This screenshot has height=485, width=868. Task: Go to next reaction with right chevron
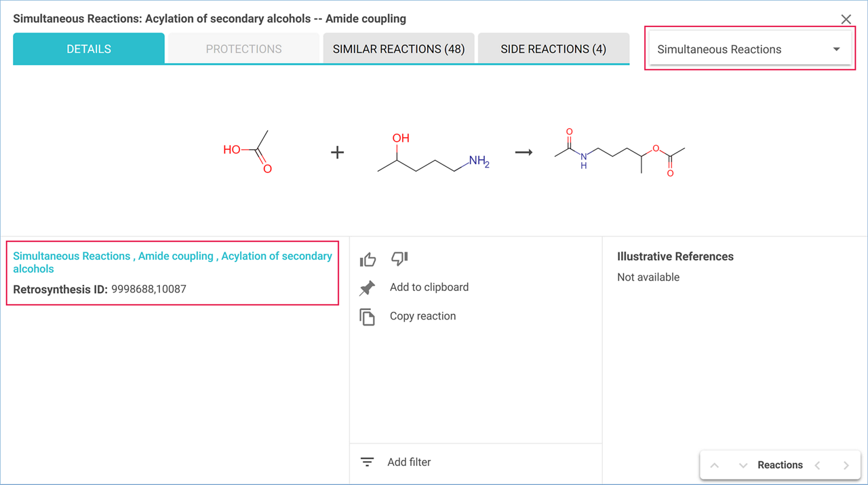click(846, 465)
